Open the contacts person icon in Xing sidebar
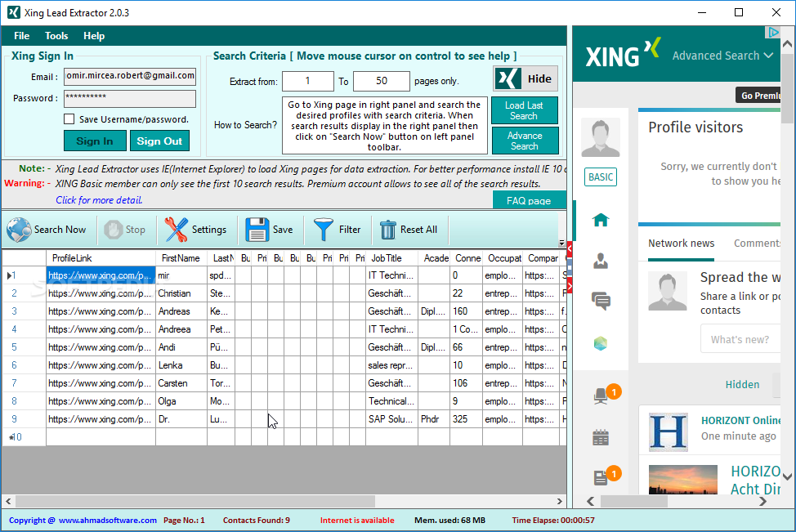Screen dimensions: 796x532 [x=601, y=261]
